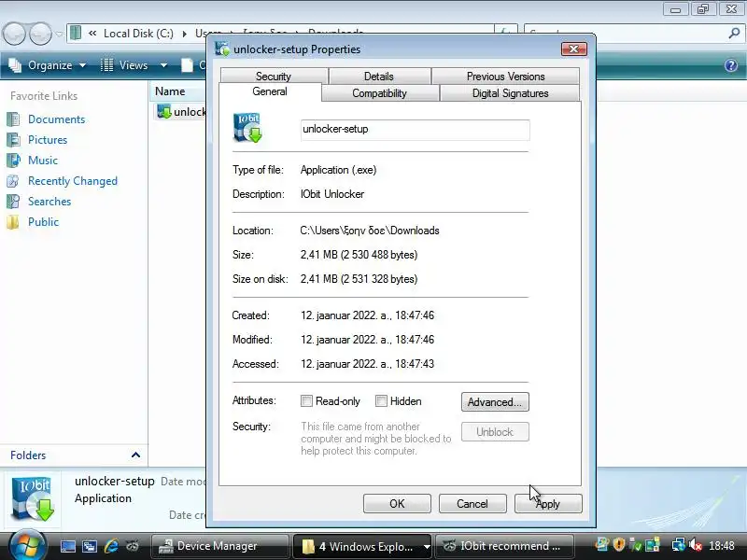Launch Internet Explorer from quick launch
The height and width of the screenshot is (560, 747).
[x=111, y=546]
